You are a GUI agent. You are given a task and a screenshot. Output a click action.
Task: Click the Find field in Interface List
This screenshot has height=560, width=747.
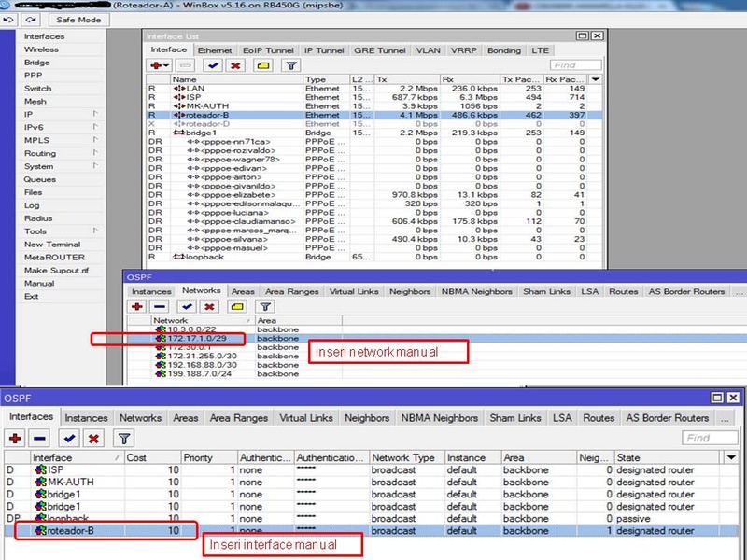click(575, 65)
